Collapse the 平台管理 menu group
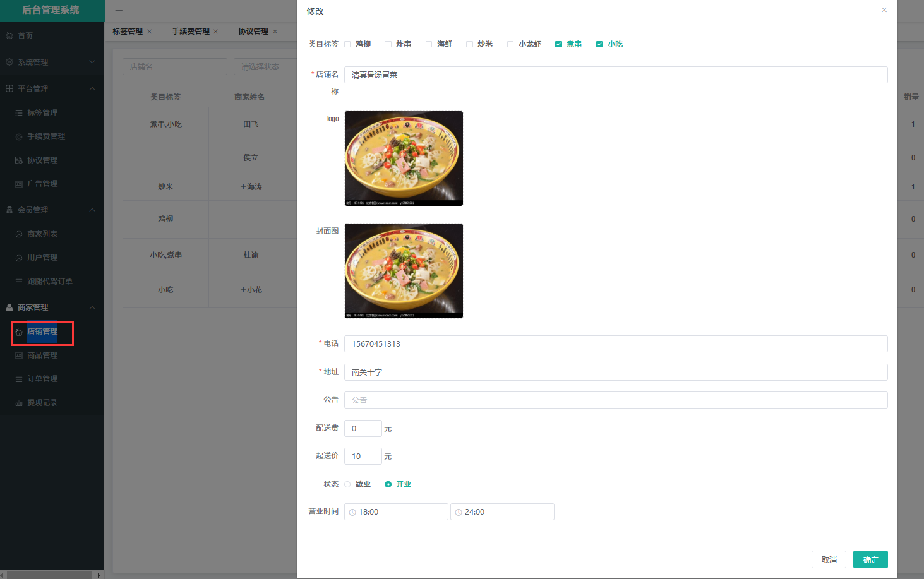924x579 pixels. (92, 88)
